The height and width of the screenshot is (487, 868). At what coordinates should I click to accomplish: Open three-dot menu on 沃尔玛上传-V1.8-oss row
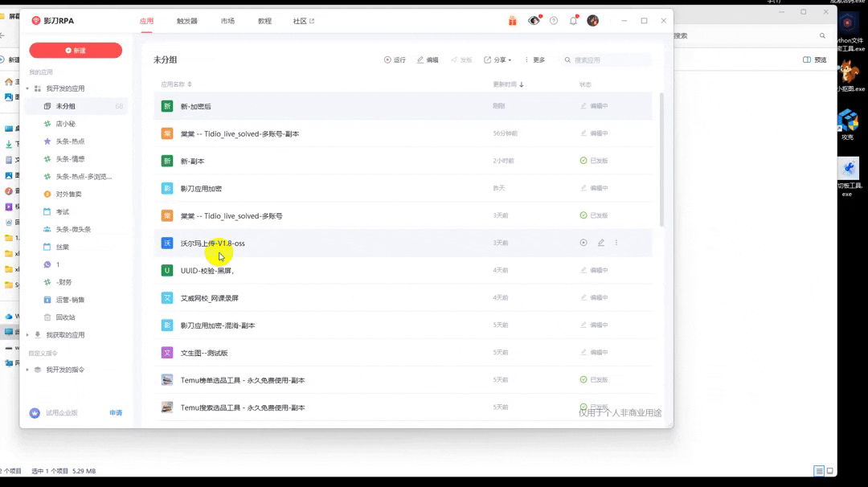pyautogui.click(x=616, y=243)
